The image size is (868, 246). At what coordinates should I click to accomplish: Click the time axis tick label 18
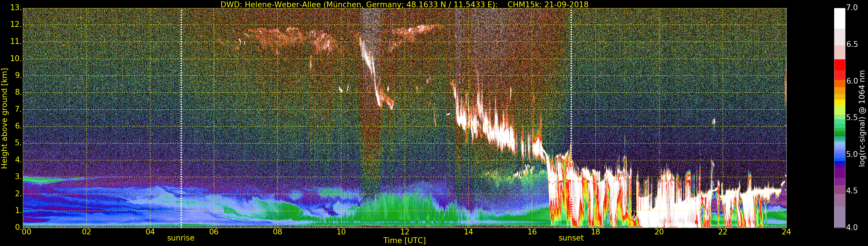click(x=596, y=232)
